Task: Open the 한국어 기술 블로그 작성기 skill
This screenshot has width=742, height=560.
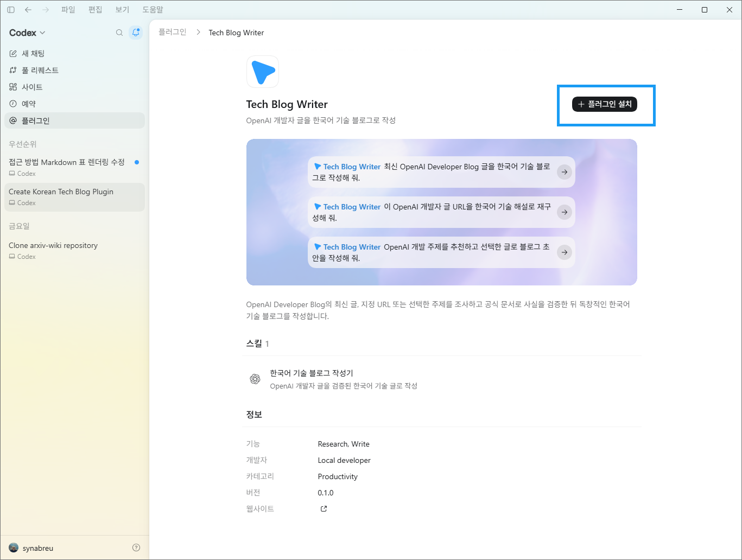Action: [x=441, y=379]
